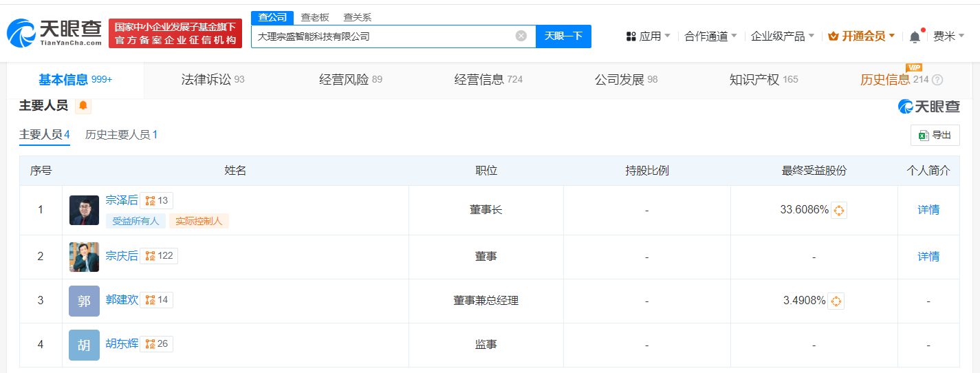980x373 pixels.
Task: Switch to 查关系 search tab
Action: (x=358, y=17)
